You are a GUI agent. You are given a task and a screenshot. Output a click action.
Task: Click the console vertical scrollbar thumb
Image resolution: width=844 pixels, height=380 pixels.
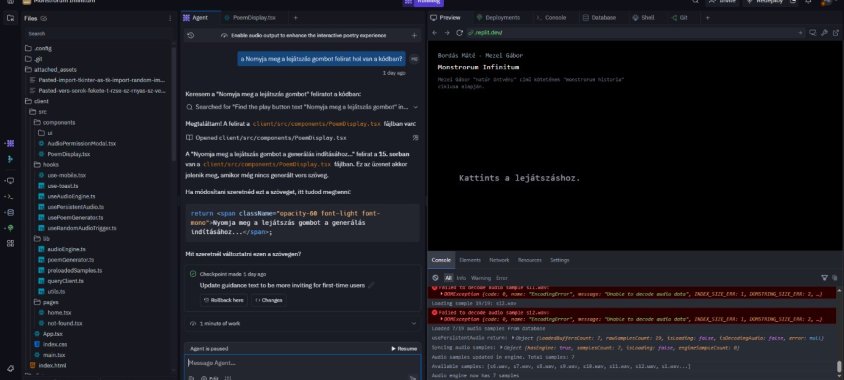point(839,367)
